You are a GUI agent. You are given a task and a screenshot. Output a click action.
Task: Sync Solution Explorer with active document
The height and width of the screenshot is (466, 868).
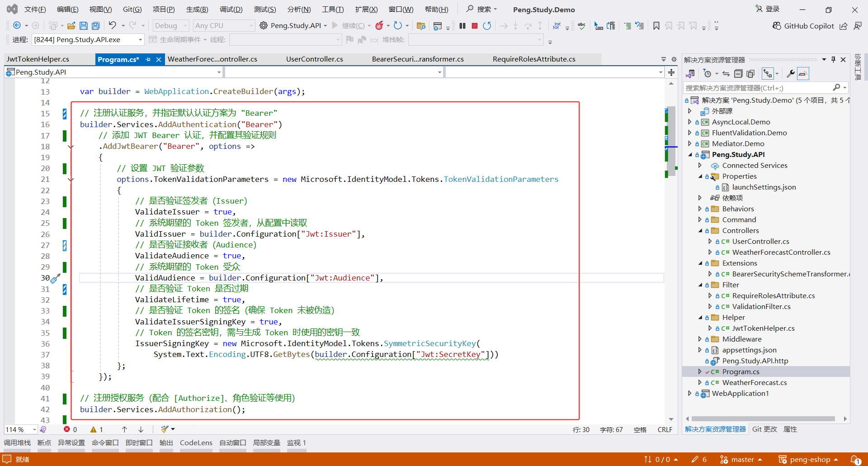(726, 74)
